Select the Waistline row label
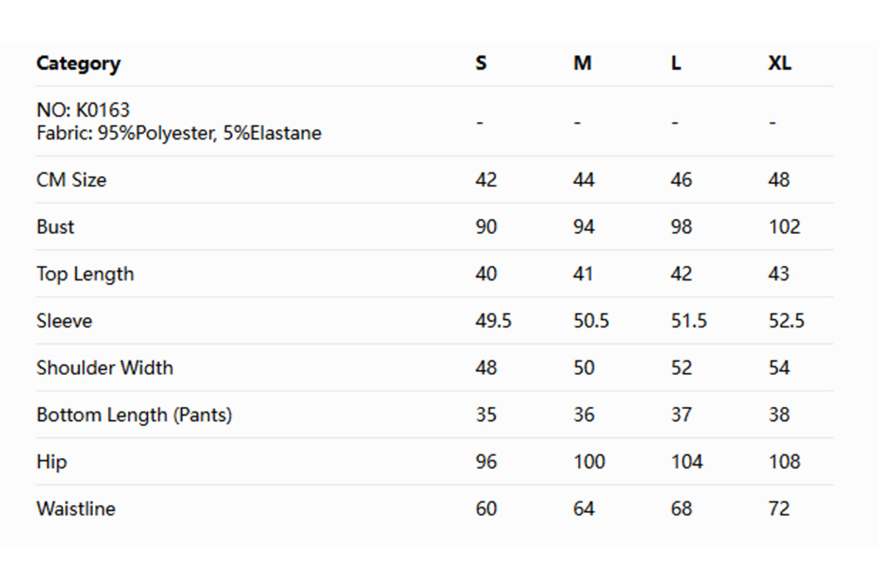Image resolution: width=879 pixels, height=588 pixels. coord(76,509)
